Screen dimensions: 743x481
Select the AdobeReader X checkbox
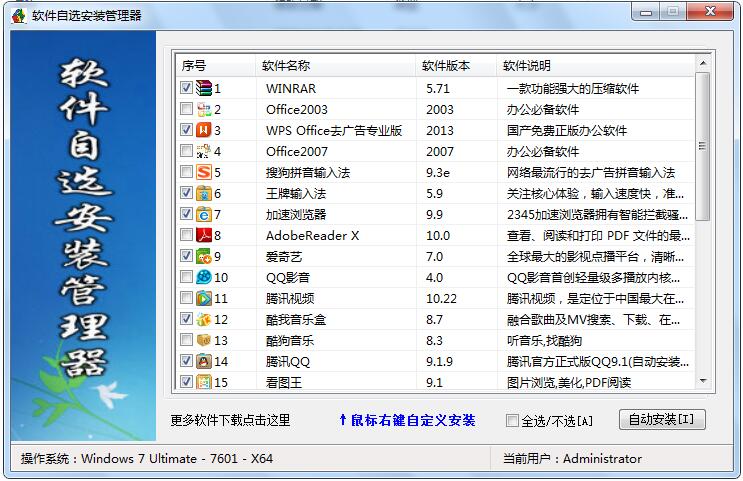pyautogui.click(x=186, y=235)
